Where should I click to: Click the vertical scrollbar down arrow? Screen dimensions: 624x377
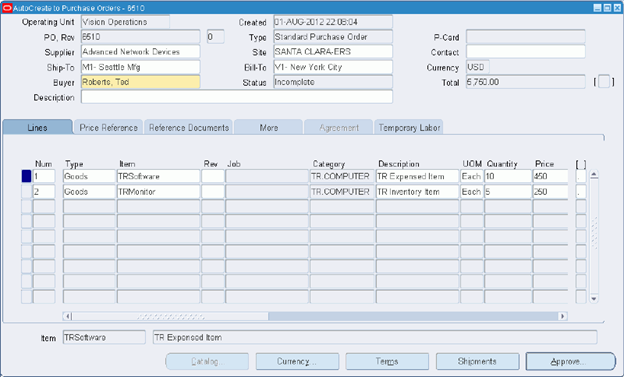coord(594,299)
